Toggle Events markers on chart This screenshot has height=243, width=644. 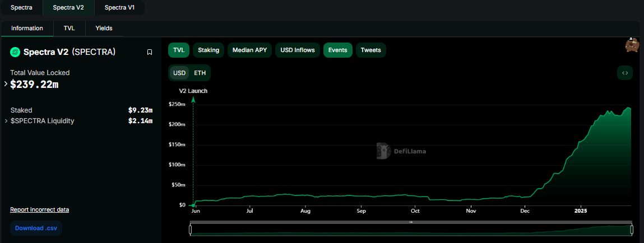pyautogui.click(x=338, y=50)
